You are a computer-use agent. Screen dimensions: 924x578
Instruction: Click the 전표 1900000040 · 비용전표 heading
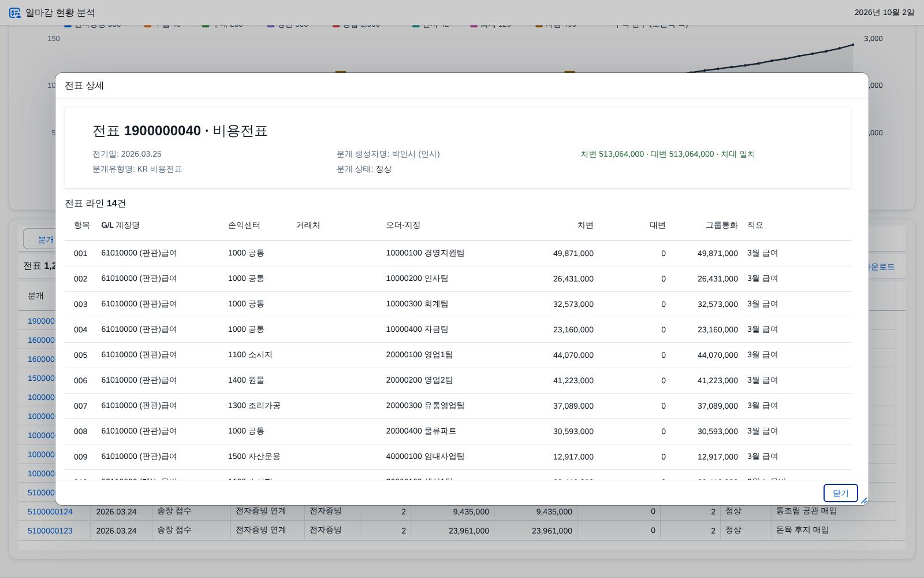[x=180, y=131]
